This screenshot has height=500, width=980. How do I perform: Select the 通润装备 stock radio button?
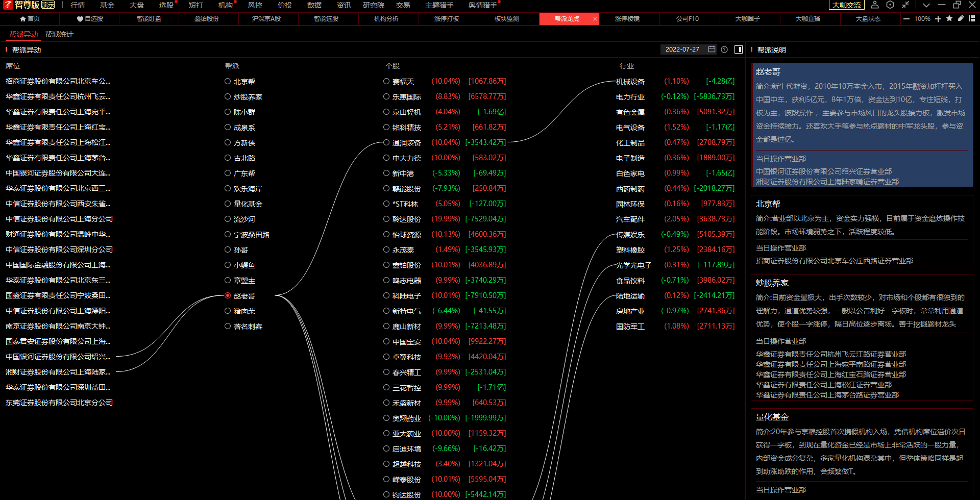click(386, 142)
